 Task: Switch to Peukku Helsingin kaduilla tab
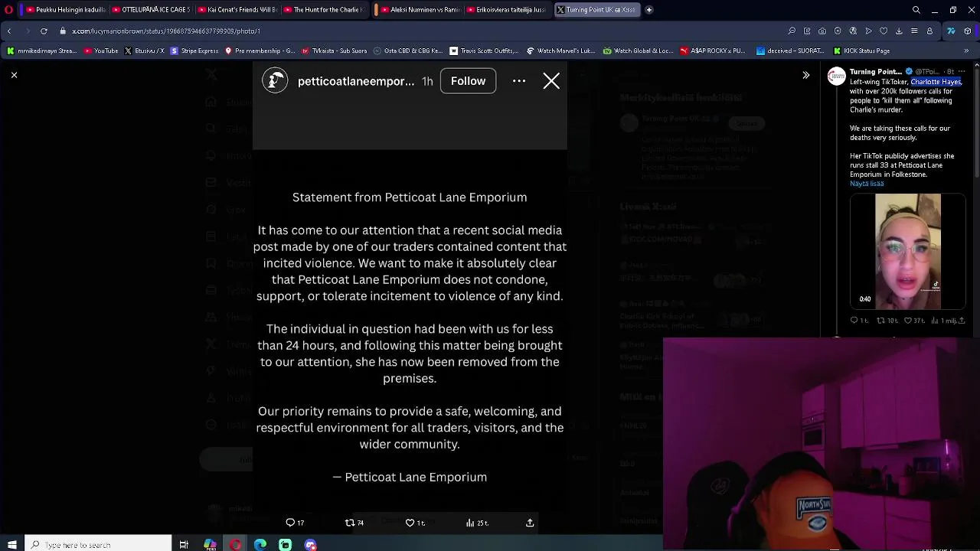pos(64,10)
